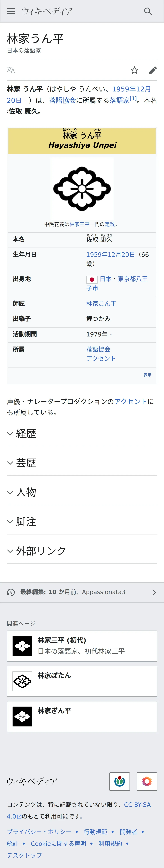
Task: Click the pencil edit icon
Action: 153,70
